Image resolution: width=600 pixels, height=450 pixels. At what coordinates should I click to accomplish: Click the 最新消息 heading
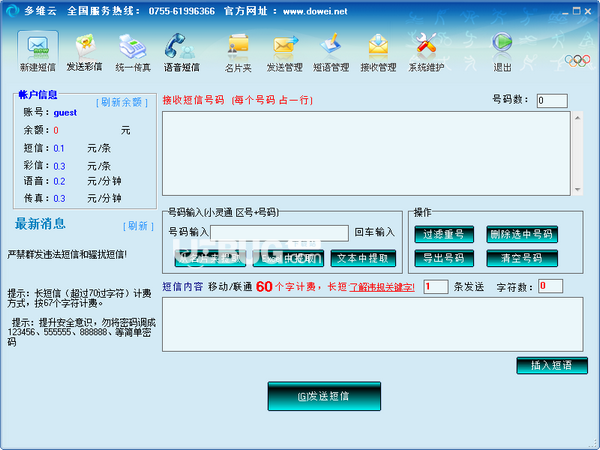(x=40, y=223)
